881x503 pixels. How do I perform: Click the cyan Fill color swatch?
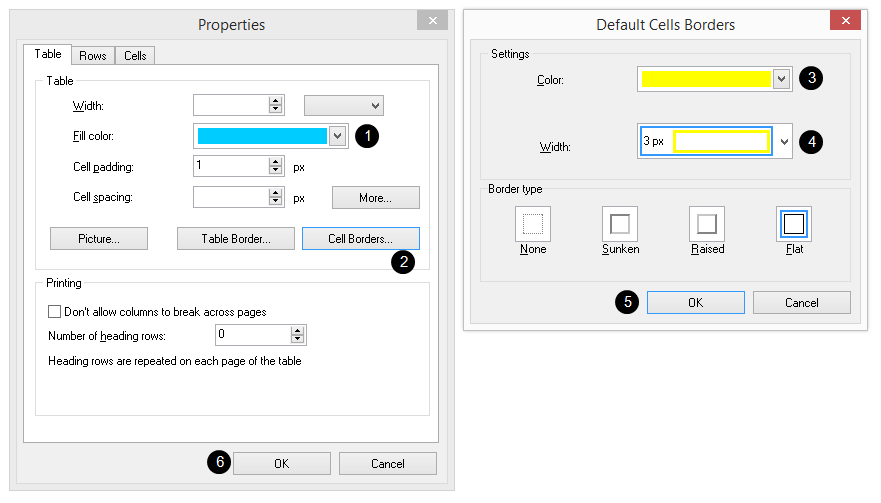[262, 136]
